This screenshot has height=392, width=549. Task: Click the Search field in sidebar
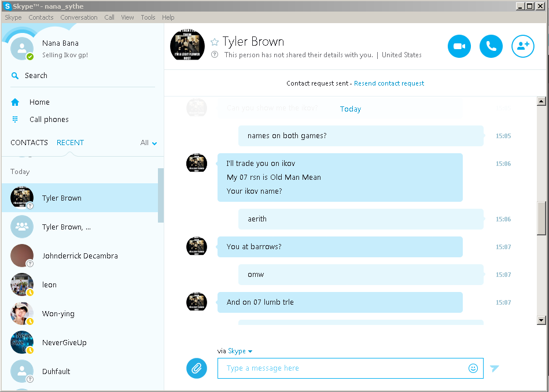pyautogui.click(x=83, y=76)
